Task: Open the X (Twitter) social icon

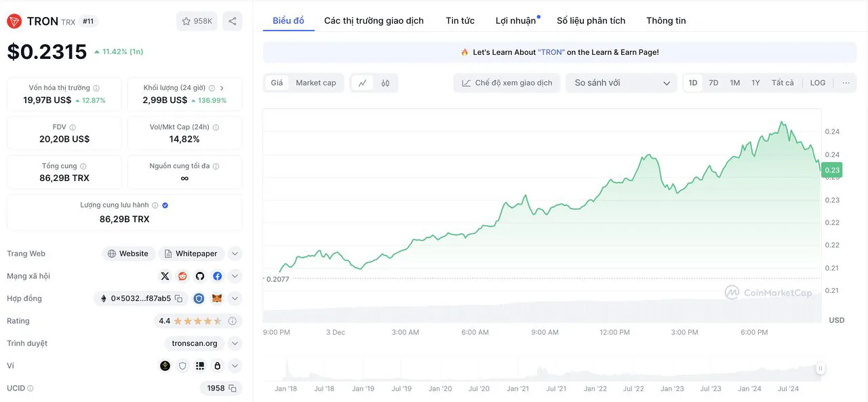Action: [x=165, y=276]
